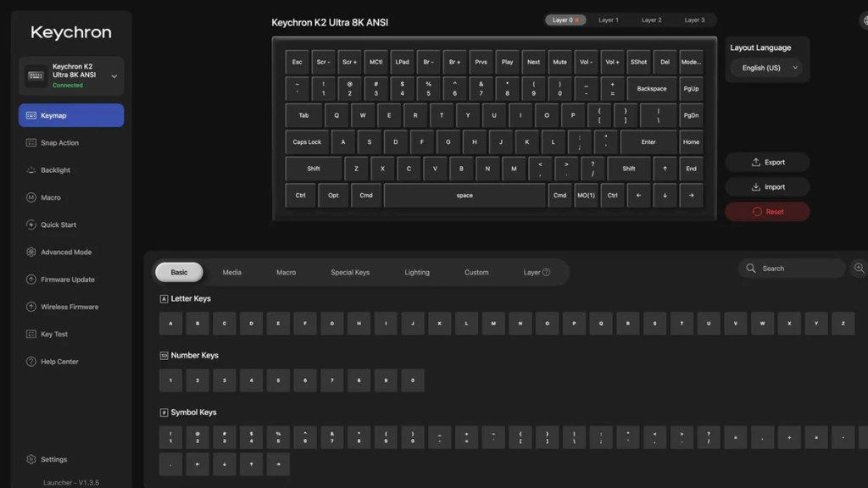This screenshot has height=488, width=868.
Task: Select the Enter key on keyboard
Action: 648,142
